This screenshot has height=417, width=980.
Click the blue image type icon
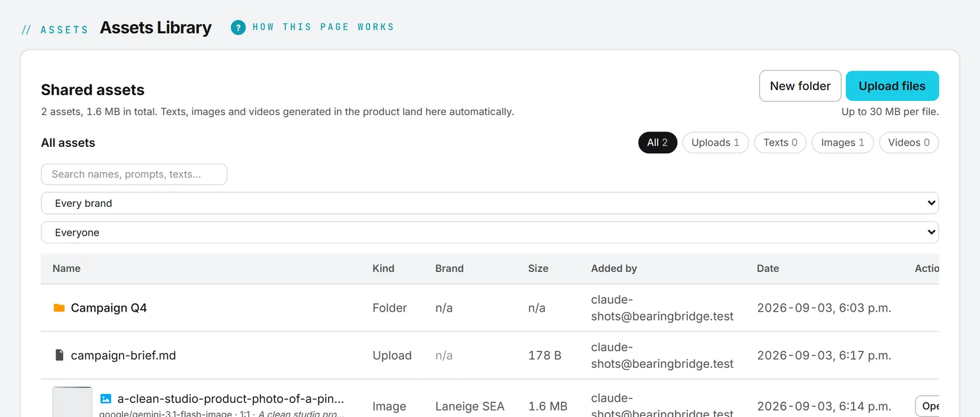pyautogui.click(x=106, y=398)
